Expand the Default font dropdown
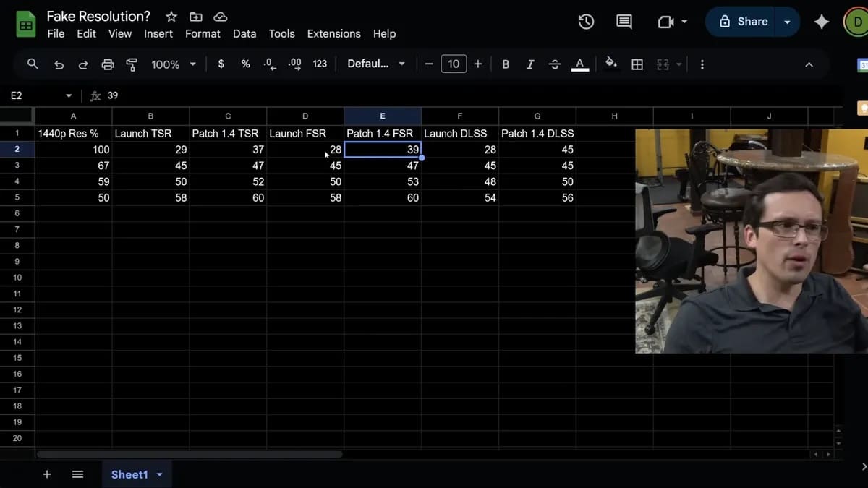This screenshot has height=488, width=868. [376, 64]
